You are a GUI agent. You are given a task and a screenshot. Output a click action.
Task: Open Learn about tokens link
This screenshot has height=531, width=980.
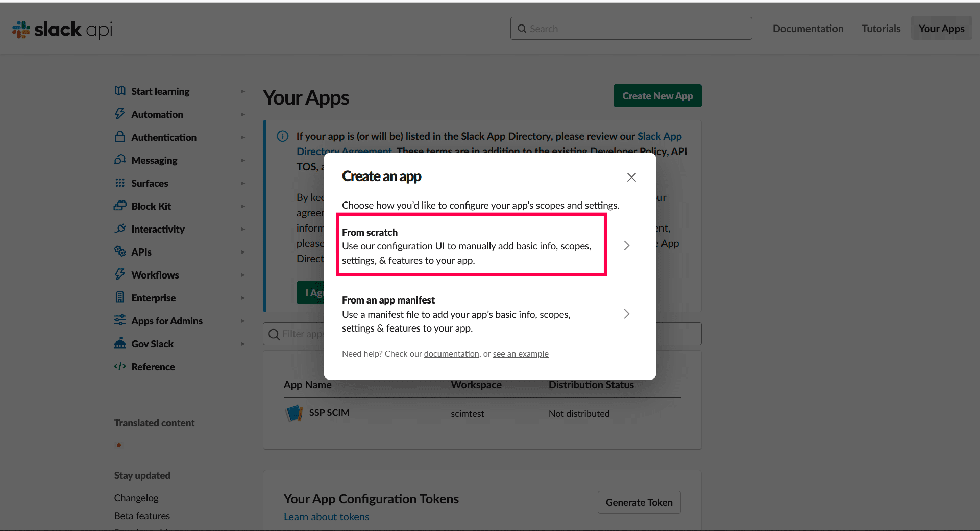pos(327,517)
